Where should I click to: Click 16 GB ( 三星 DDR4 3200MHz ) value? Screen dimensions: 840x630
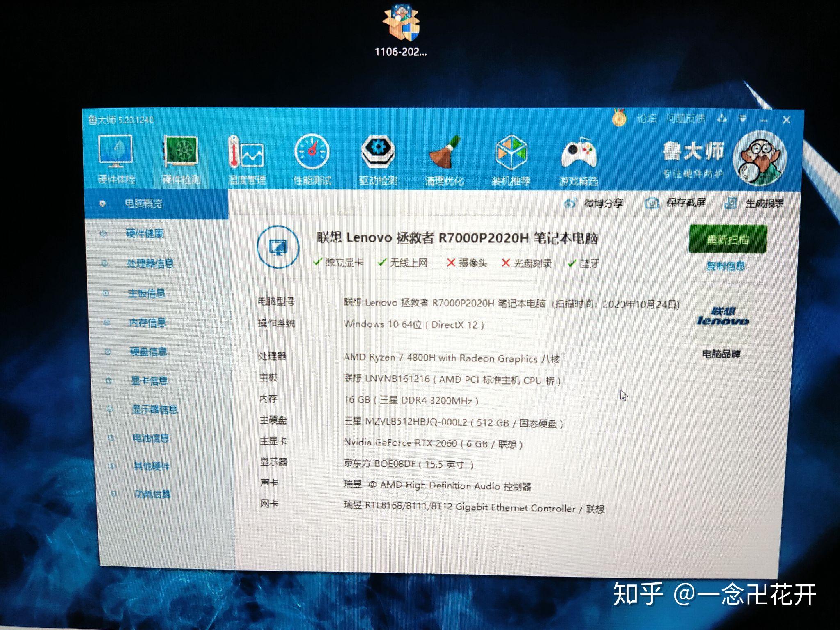click(411, 400)
